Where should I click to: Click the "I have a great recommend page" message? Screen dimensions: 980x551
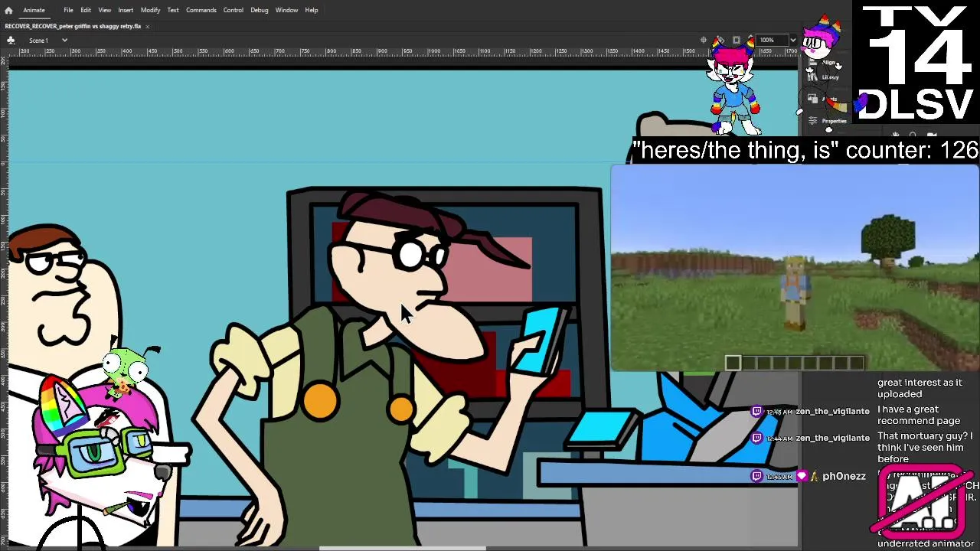(x=919, y=415)
